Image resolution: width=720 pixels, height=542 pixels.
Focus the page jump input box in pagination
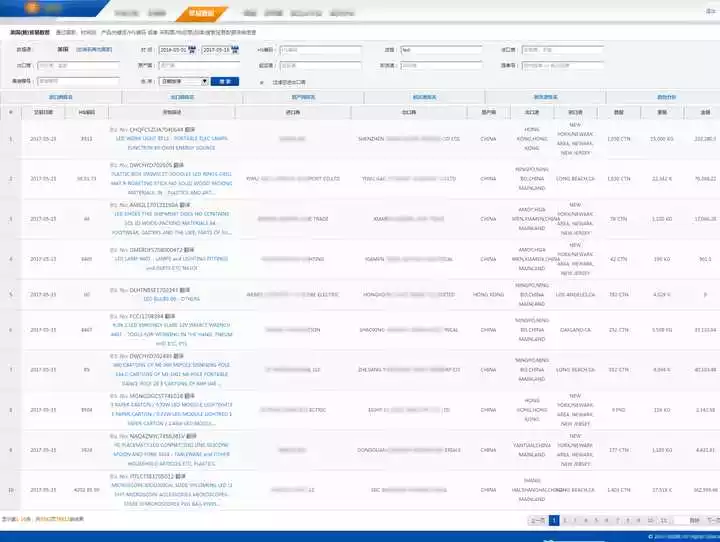coord(679,520)
